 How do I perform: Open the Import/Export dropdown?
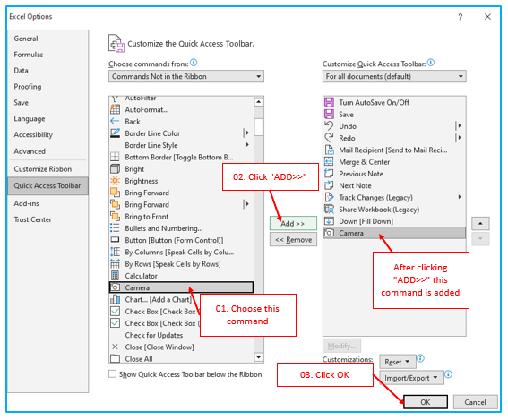tap(411, 378)
